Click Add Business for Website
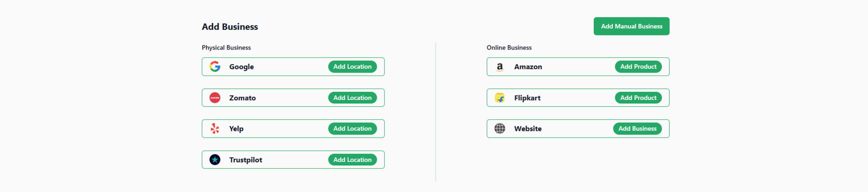868x192 pixels. pyautogui.click(x=637, y=129)
